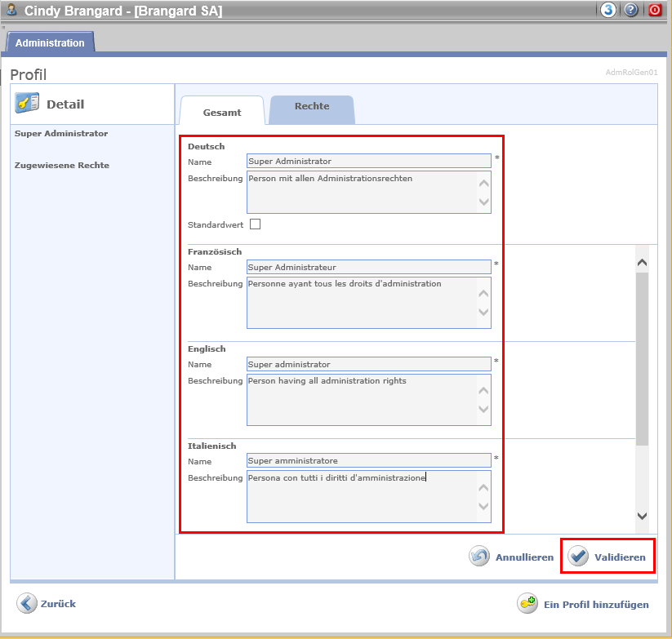Select Super Administrator in the sidebar

tap(61, 133)
